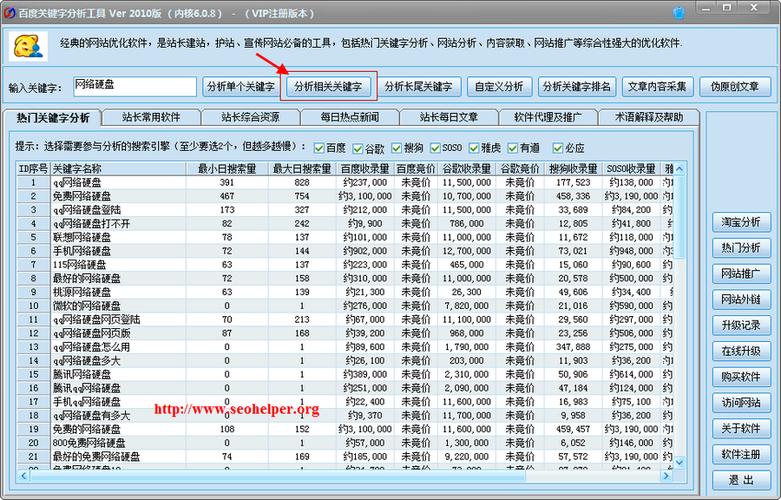This screenshot has height=500, width=781.
Task: Click the software mascot logo image
Action: pos(28,46)
